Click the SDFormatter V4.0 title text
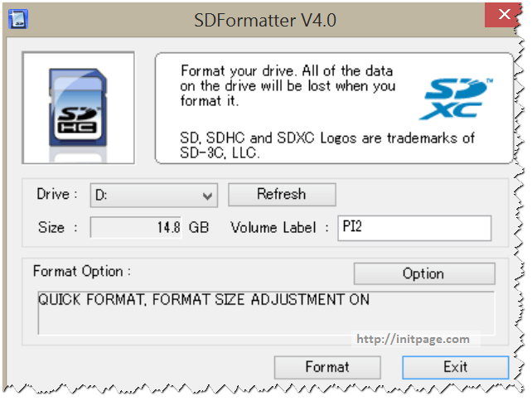This screenshot has width=532, height=401. click(x=265, y=21)
